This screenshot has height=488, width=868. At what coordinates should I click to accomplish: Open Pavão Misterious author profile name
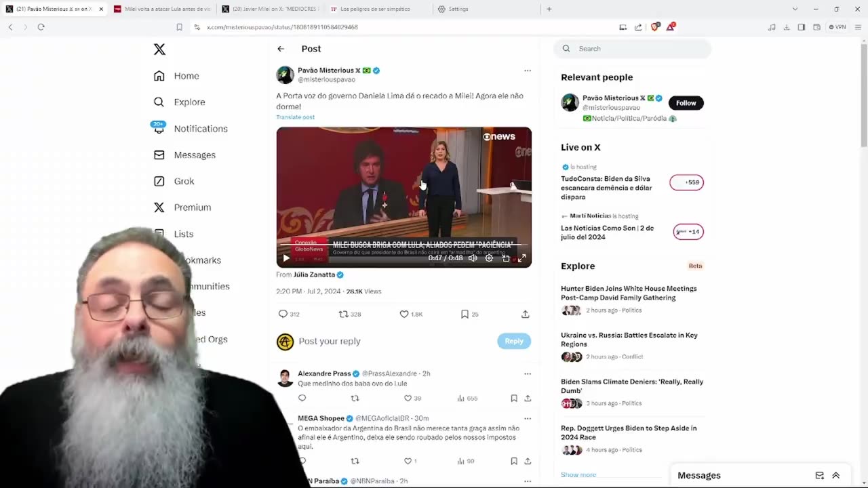click(x=329, y=70)
